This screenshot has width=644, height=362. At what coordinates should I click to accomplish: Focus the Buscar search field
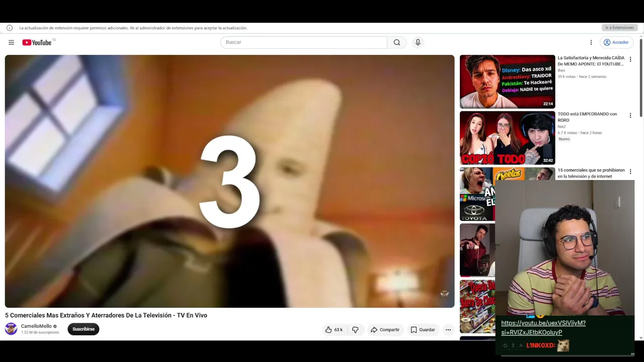[304, 42]
